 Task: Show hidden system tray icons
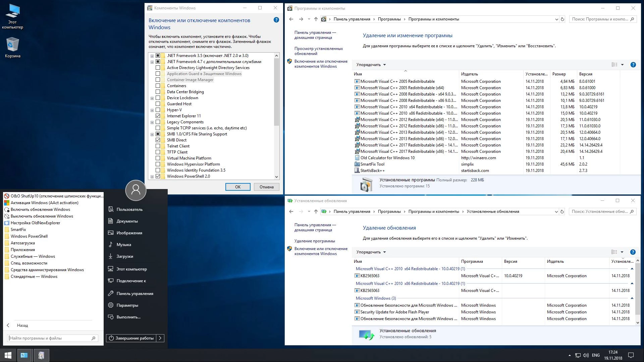click(x=570, y=355)
